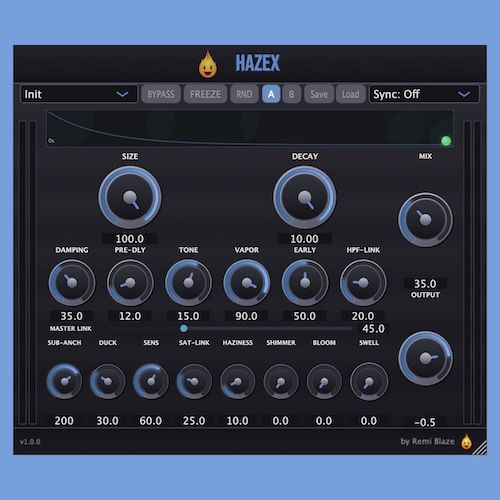The width and height of the screenshot is (500, 500).
Task: Click the MIX value 35.0 above OUTPUT
Action: click(425, 284)
